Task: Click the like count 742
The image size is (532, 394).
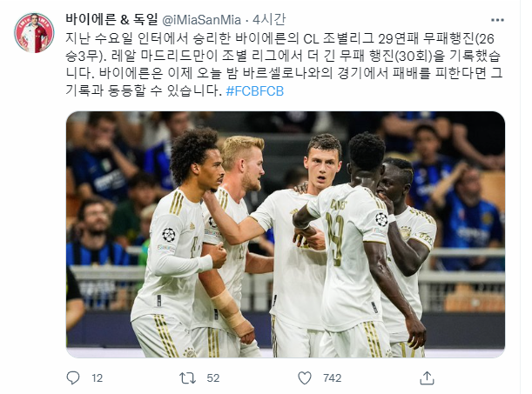Action: 332,378
